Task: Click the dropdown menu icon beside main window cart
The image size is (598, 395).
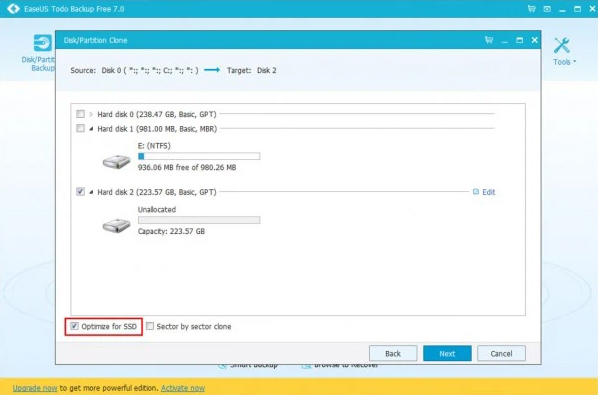Action: pos(547,9)
